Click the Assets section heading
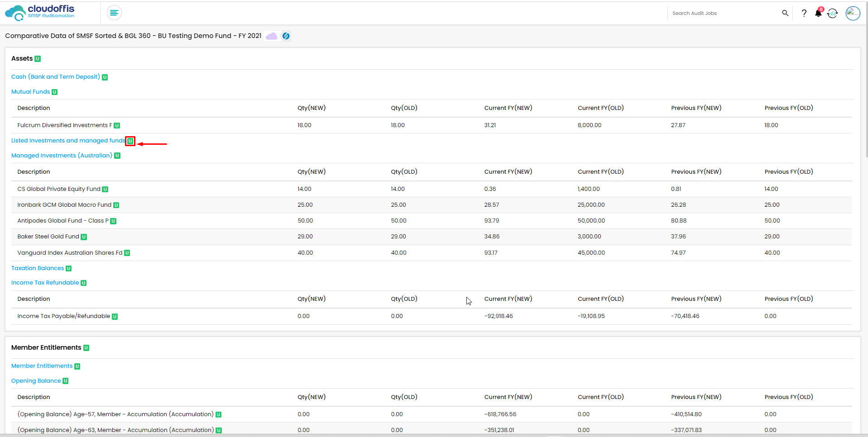Image resolution: width=868 pixels, height=437 pixels. 22,58
